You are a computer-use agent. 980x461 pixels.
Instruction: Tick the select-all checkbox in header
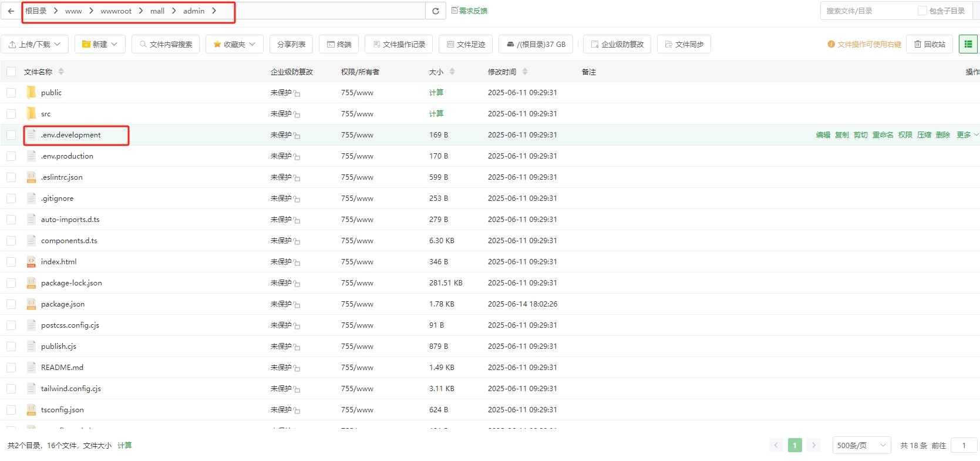click(11, 72)
